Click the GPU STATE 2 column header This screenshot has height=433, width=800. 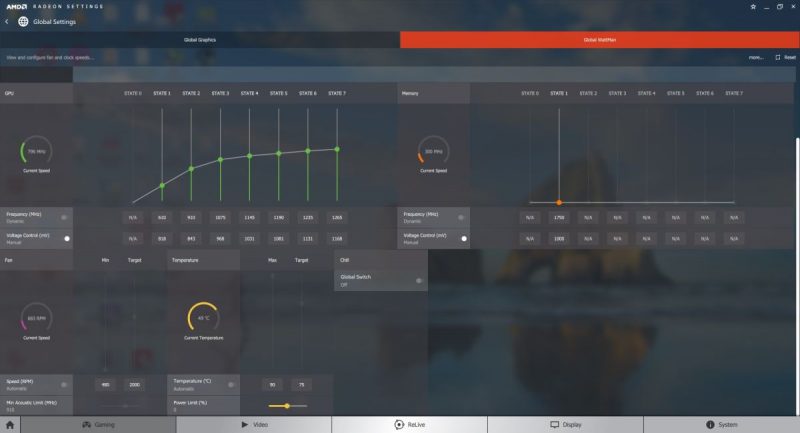[x=191, y=93]
